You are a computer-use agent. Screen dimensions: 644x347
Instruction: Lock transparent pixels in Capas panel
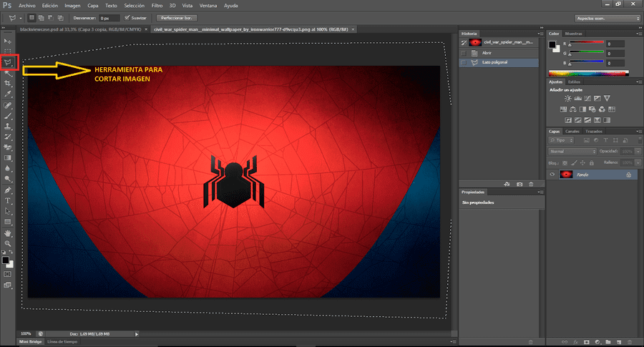point(565,163)
